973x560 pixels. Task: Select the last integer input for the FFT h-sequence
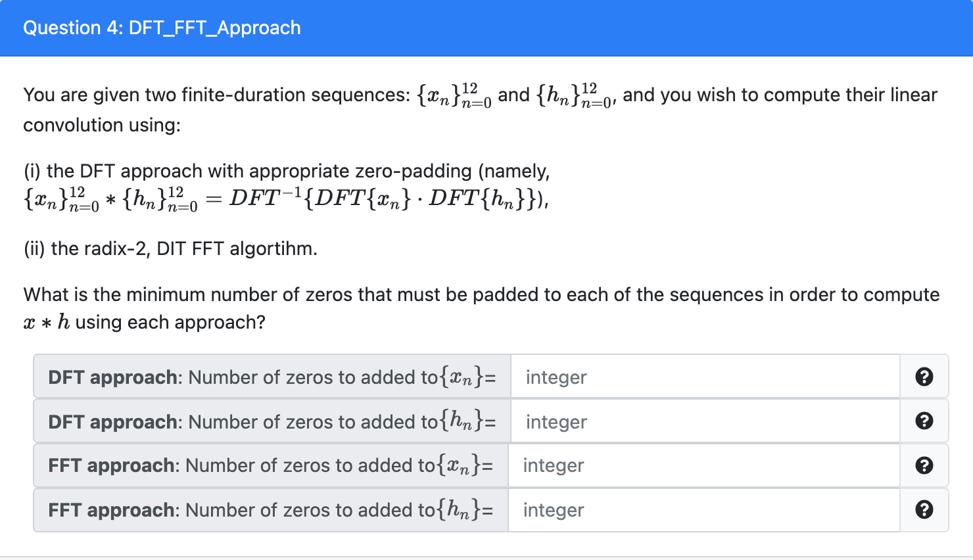click(x=703, y=509)
